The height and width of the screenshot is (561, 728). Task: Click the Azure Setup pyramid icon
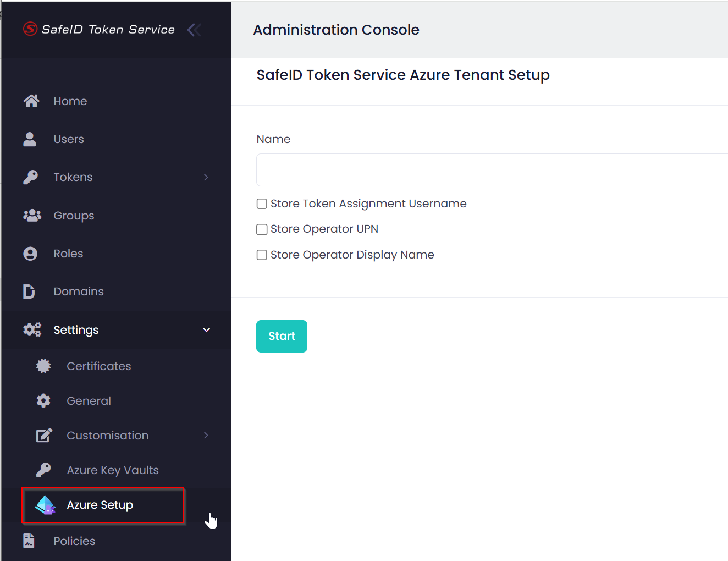(45, 505)
